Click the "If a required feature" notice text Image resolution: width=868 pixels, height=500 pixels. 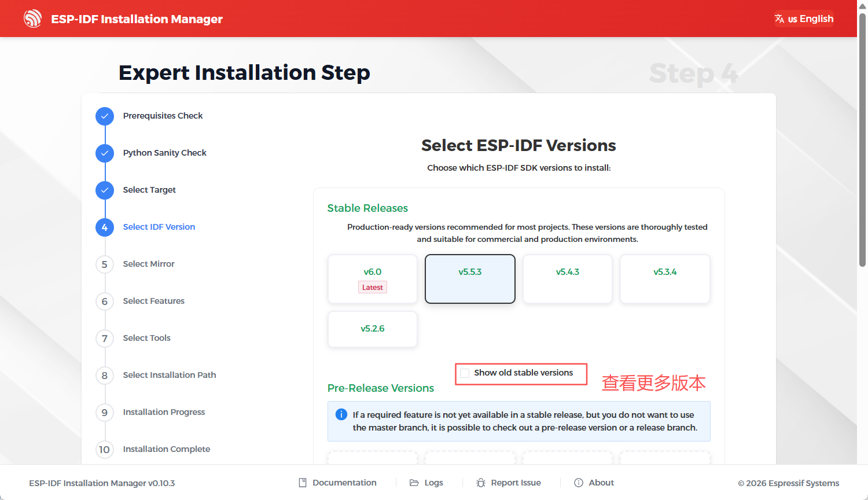(x=525, y=421)
